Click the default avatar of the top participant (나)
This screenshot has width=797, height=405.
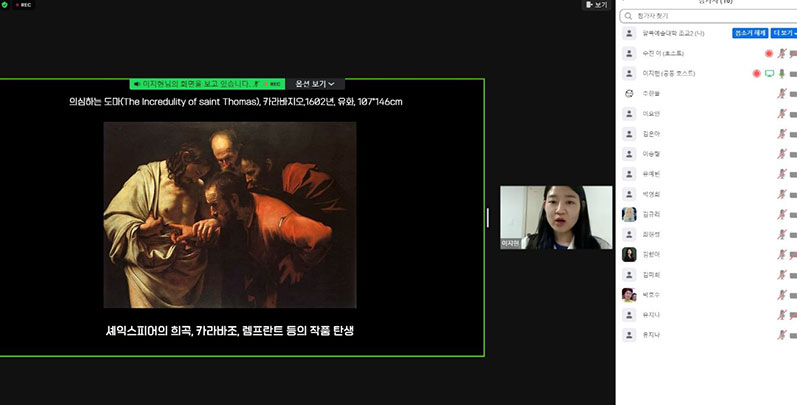pos(629,33)
